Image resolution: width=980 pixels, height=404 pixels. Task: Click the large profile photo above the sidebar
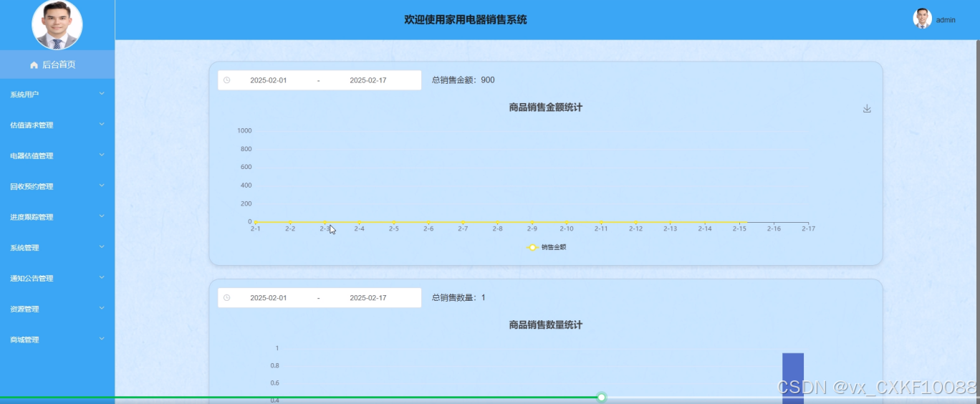pyautogui.click(x=57, y=24)
